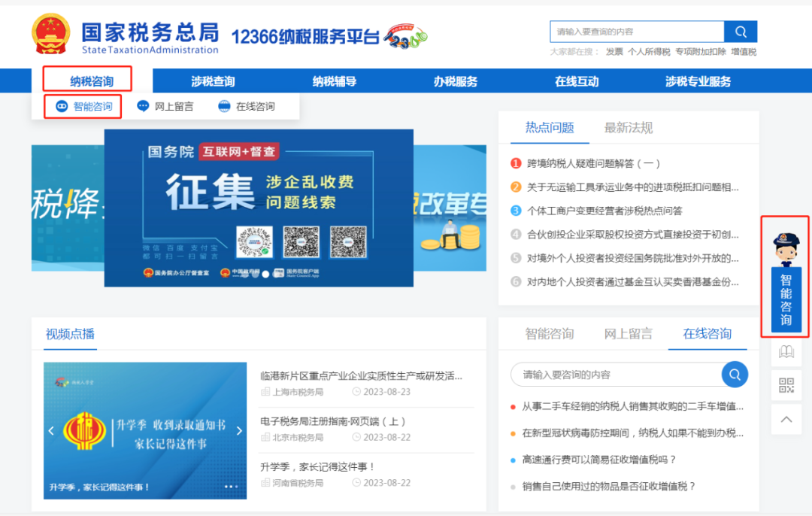Screen dimensions: 812x516
Task: Click the 2023-08-23 date text
Action: coord(387,392)
